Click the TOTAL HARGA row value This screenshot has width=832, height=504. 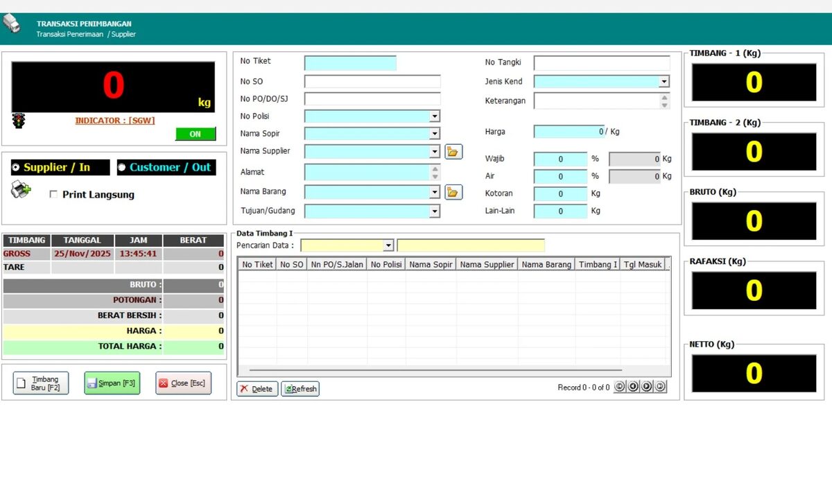click(194, 346)
